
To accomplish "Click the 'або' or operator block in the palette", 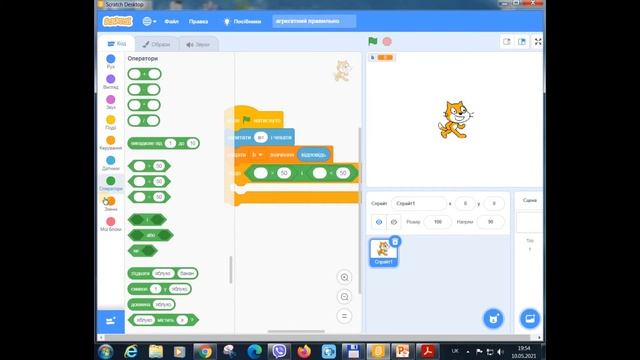I will point(151,235).
